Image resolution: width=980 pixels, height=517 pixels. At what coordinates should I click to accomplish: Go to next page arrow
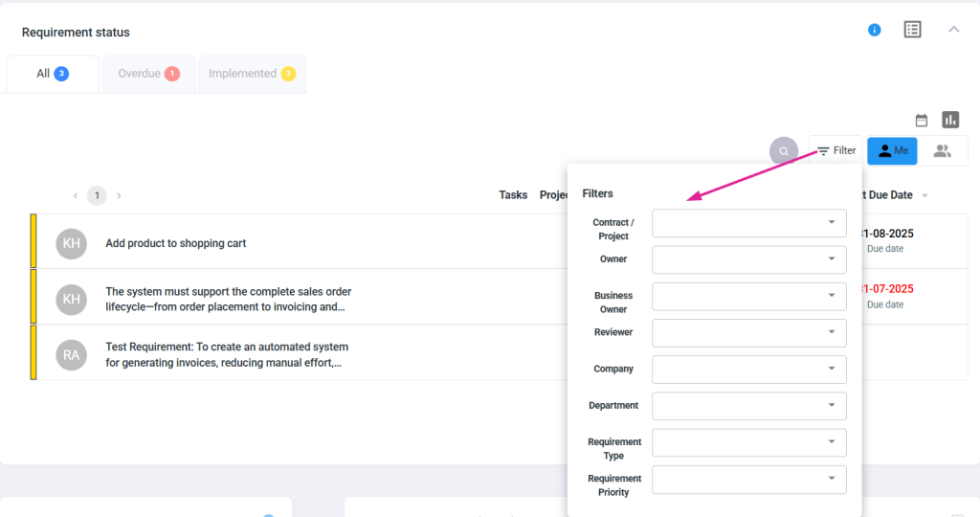119,195
